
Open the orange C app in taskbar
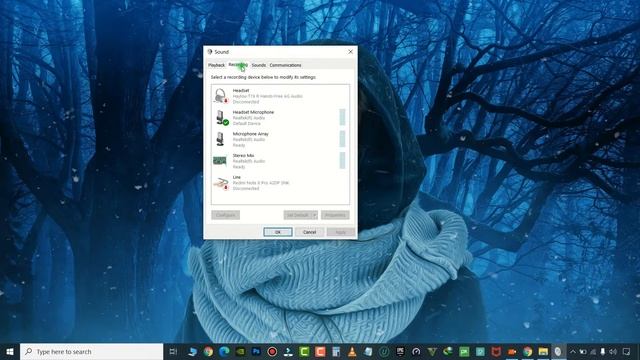coord(320,351)
